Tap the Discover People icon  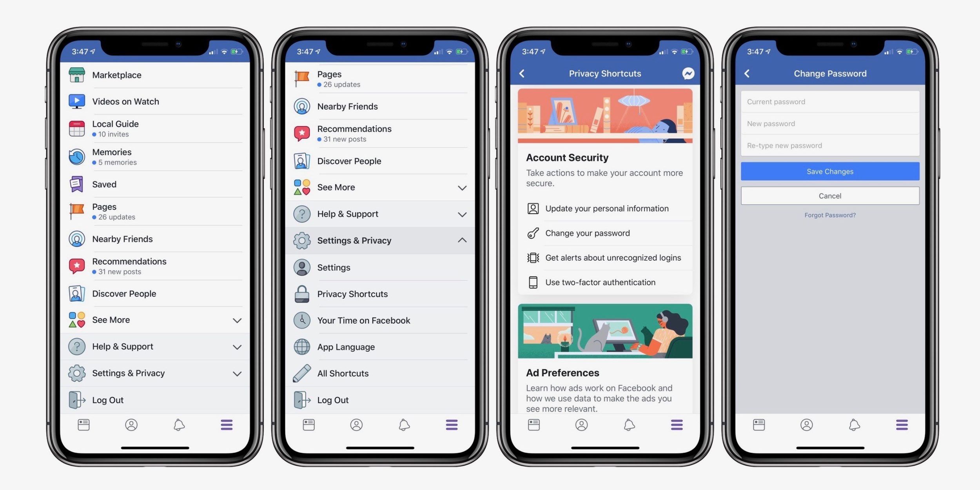click(x=76, y=293)
